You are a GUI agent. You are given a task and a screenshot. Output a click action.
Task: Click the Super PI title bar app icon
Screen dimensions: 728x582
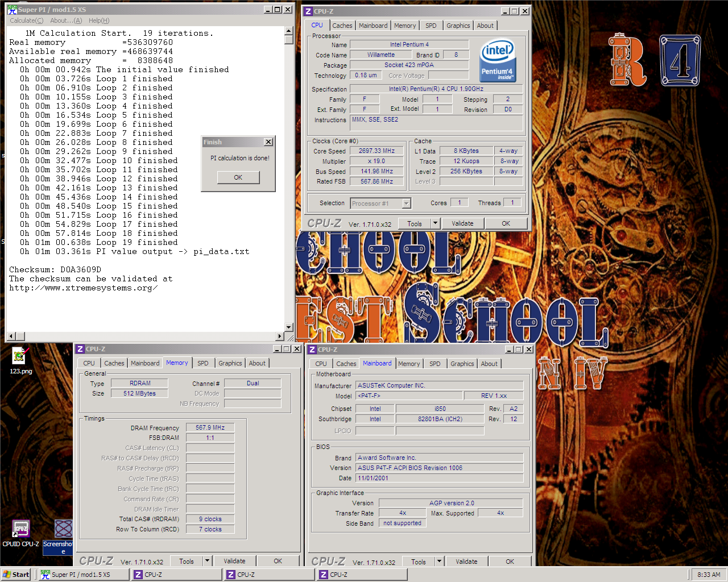pos(12,10)
